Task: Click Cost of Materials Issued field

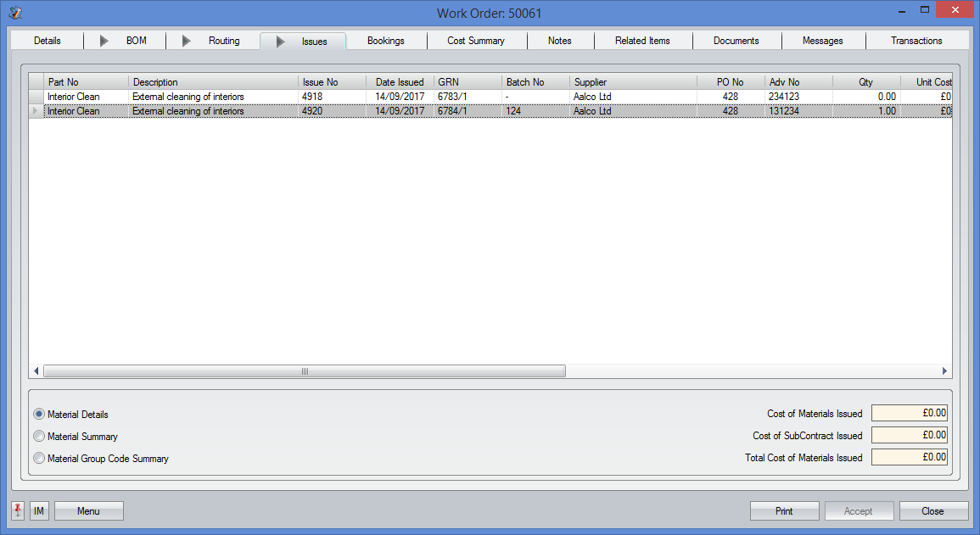Action: (x=910, y=413)
